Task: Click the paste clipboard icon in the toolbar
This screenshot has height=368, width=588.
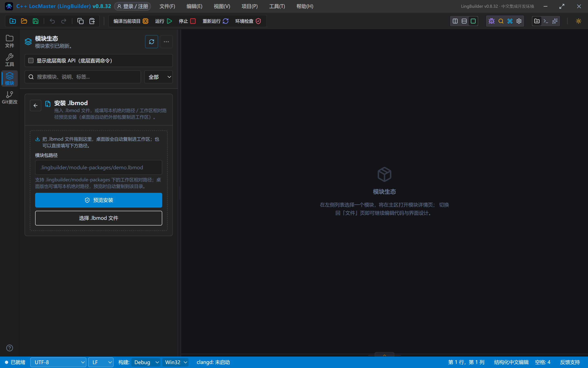Action: coord(92,21)
